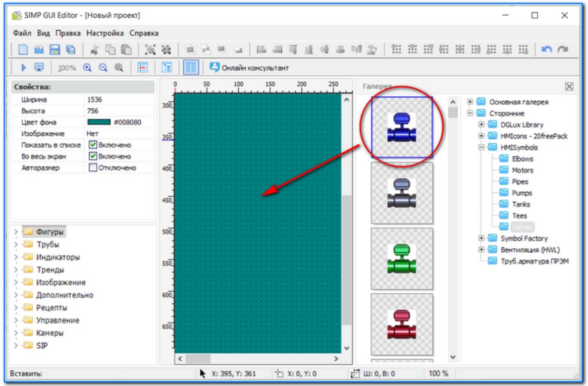Screen dimensions: 588x386
Task: Align objects to the left edge
Action: pos(261,49)
